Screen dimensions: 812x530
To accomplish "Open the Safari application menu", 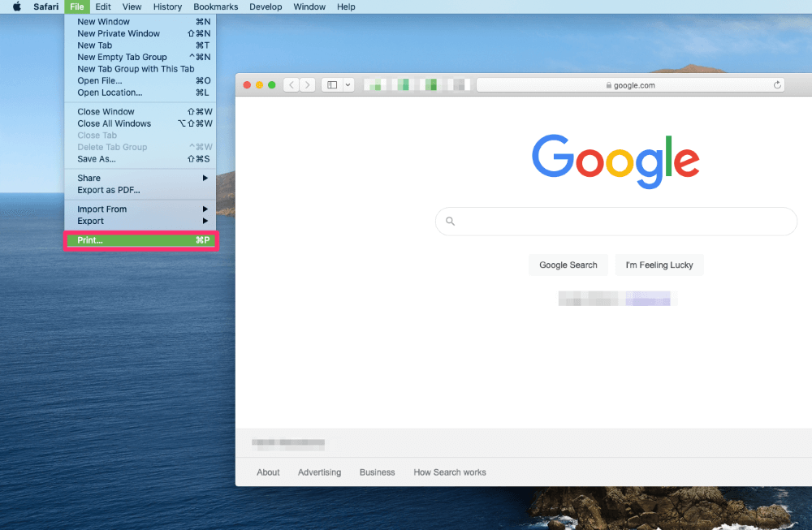I will tap(46, 6).
